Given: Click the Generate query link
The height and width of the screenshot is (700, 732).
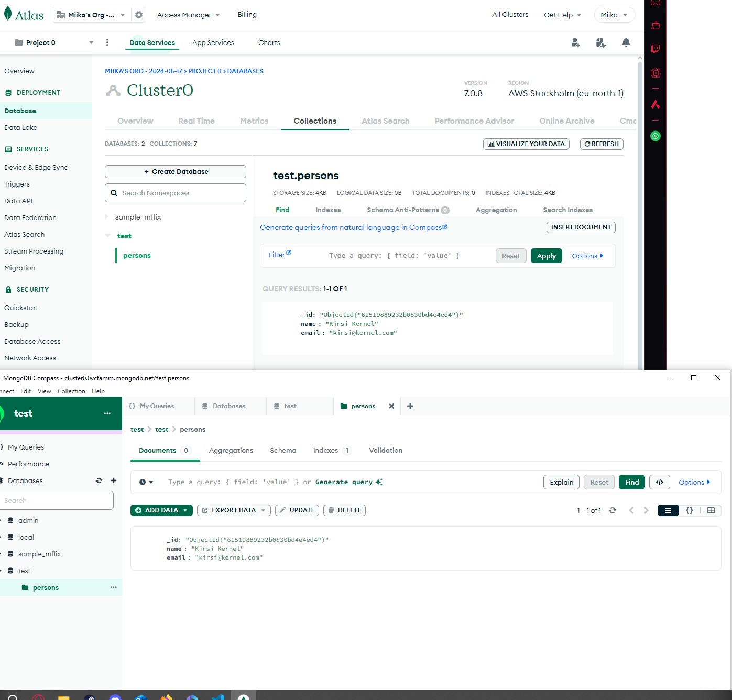Looking at the screenshot, I should tap(344, 482).
